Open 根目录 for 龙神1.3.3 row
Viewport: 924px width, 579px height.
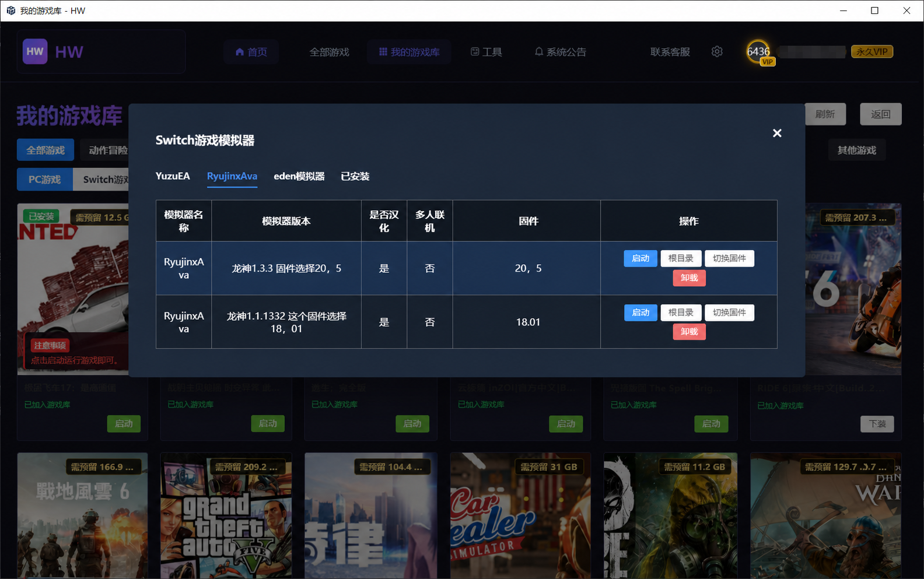[681, 258]
